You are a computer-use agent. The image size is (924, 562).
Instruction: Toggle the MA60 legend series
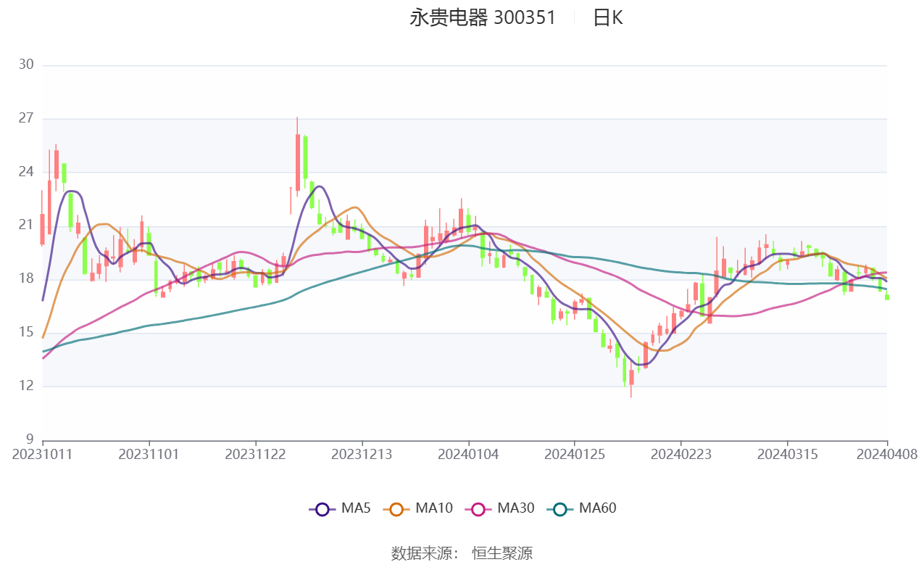[581, 508]
